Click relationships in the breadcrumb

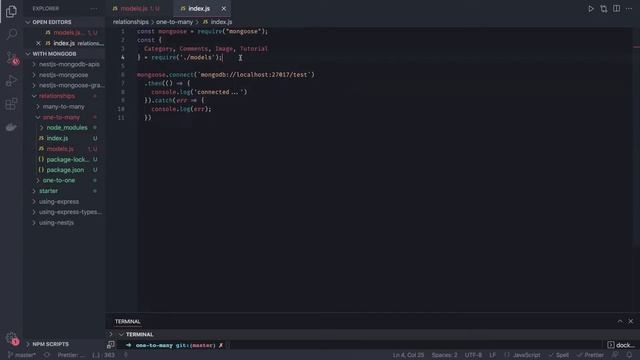click(x=131, y=22)
